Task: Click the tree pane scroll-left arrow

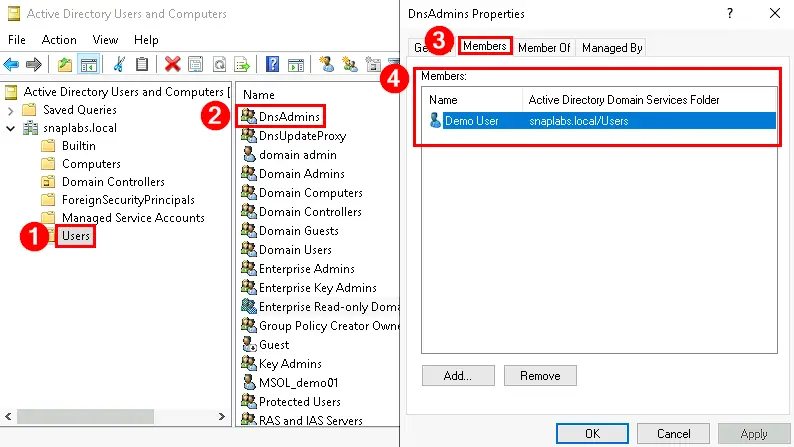Action: (x=8, y=416)
